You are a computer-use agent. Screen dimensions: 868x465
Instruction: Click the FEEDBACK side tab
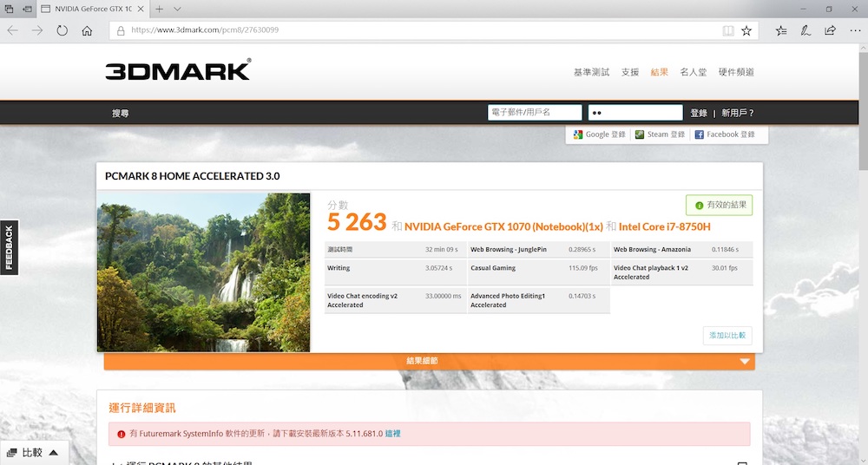click(x=9, y=247)
